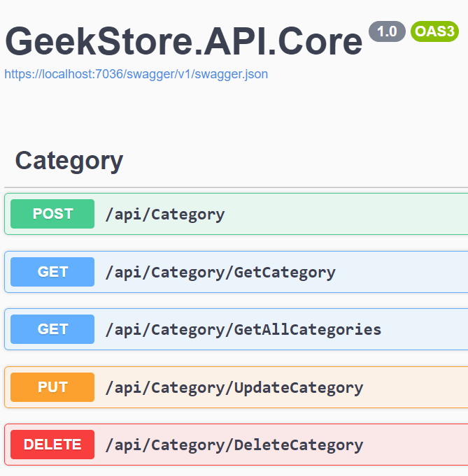This screenshot has height=476, width=468.
Task: Expand the POST /api/Category endpoint
Action: 165,215
